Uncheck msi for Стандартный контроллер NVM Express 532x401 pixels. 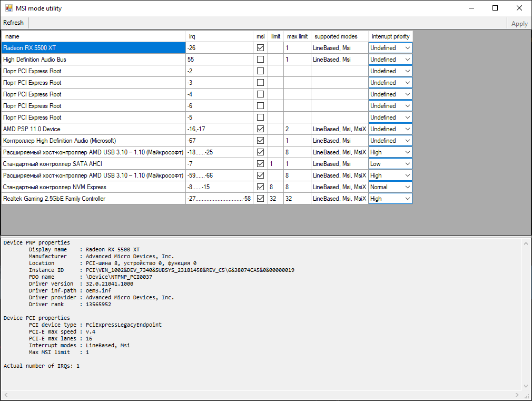click(260, 187)
